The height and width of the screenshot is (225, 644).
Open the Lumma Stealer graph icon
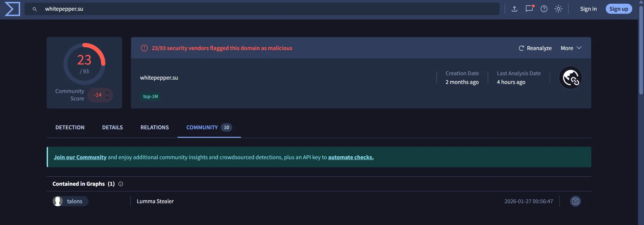coord(576,201)
